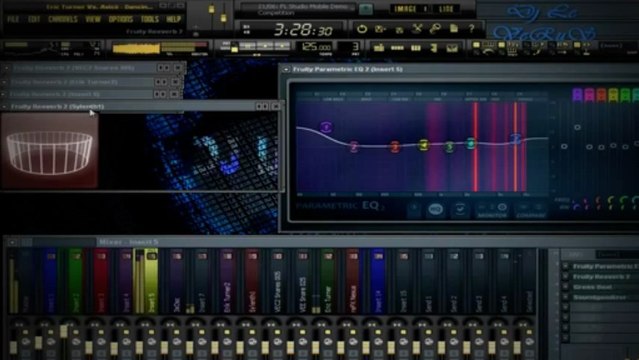Screen dimensions: 639x360
Task: Open the VIEW menu
Action: point(93,19)
